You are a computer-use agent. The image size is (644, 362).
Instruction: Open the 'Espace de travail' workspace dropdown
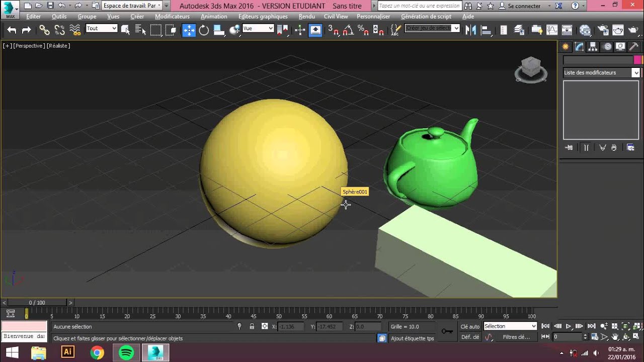132,6
